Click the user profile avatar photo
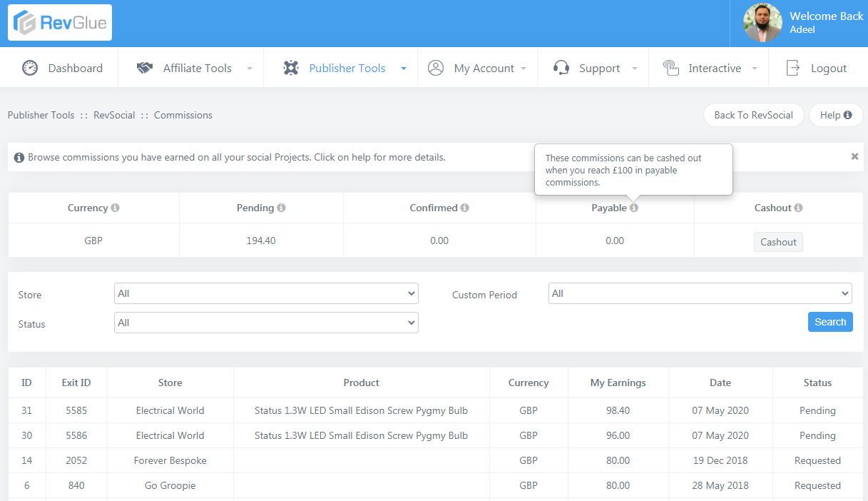 (x=762, y=23)
